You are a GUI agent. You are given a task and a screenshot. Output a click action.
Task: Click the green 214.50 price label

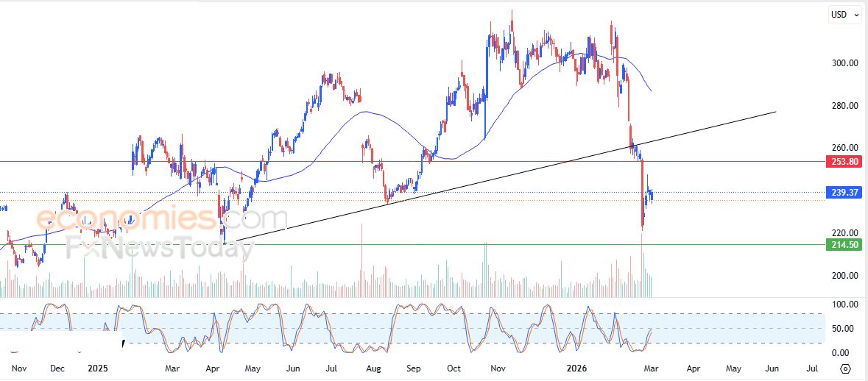pyautogui.click(x=843, y=245)
